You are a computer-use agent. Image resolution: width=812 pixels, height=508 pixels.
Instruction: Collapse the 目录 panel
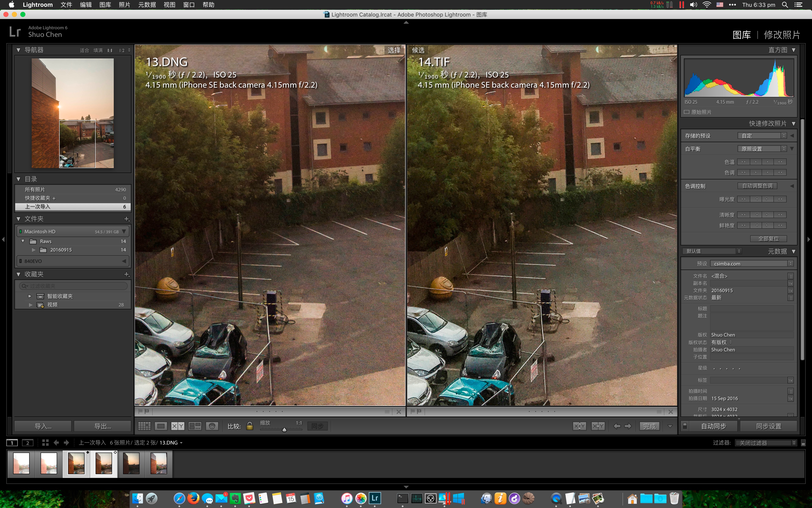click(18, 179)
